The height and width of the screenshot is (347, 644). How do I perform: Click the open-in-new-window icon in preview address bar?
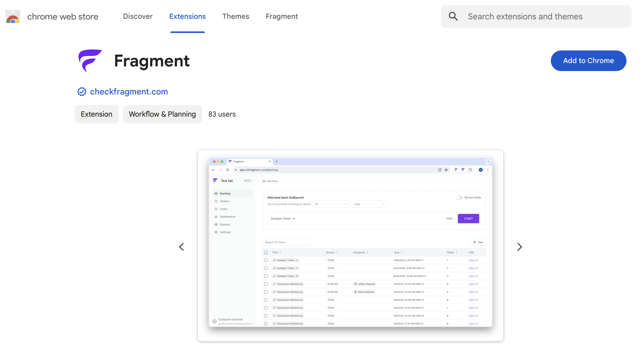pos(440,170)
